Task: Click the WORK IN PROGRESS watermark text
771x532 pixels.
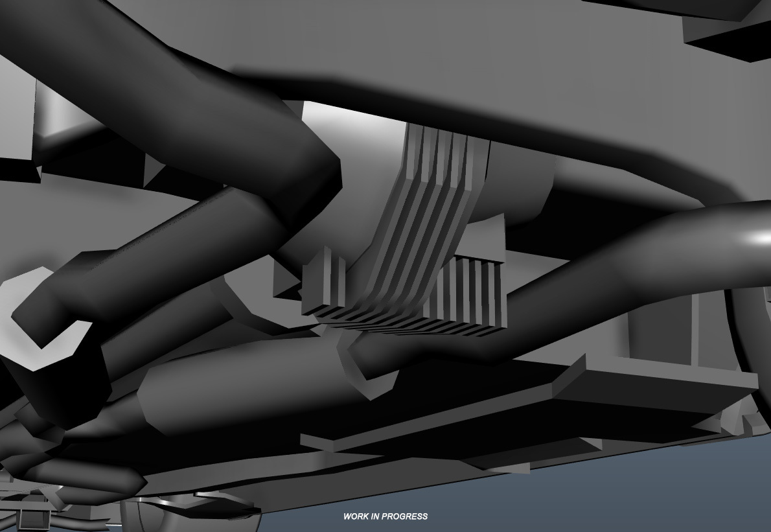Action: pyautogui.click(x=385, y=516)
